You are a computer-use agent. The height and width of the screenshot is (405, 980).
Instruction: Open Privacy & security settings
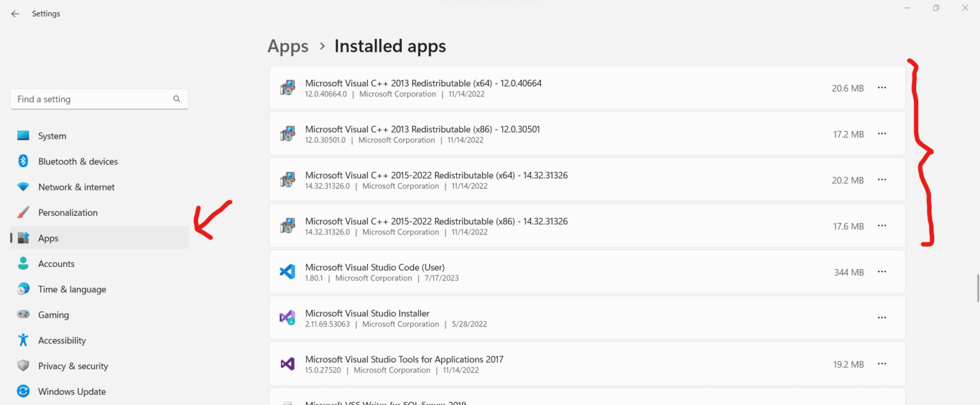[x=100, y=366]
